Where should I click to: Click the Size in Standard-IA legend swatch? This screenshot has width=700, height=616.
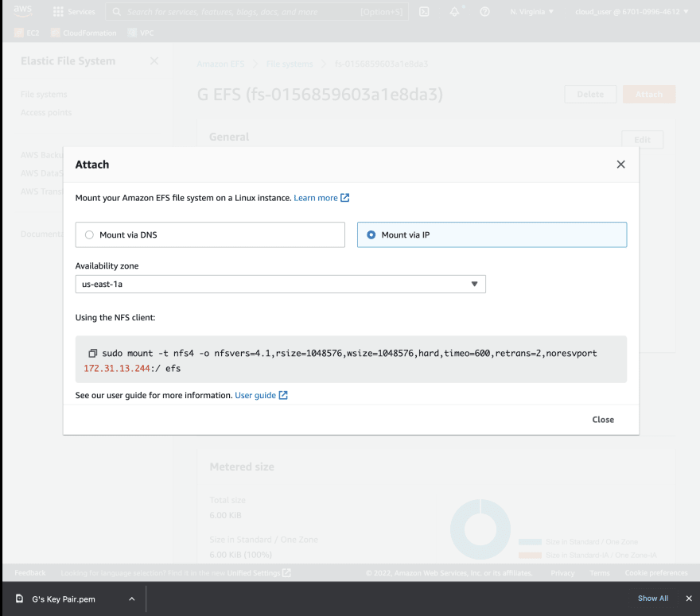point(530,556)
